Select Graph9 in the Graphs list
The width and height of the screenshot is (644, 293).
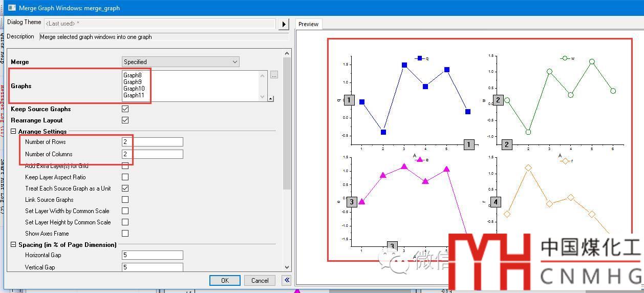tap(133, 82)
